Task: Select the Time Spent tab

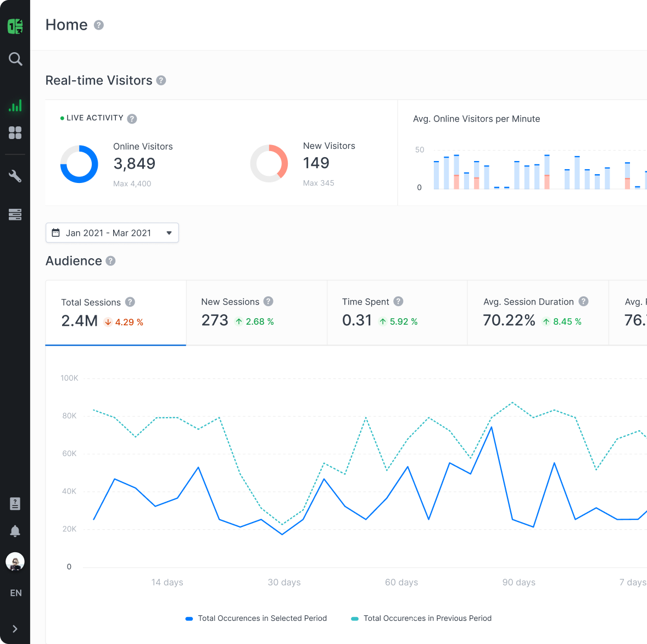Action: click(397, 313)
